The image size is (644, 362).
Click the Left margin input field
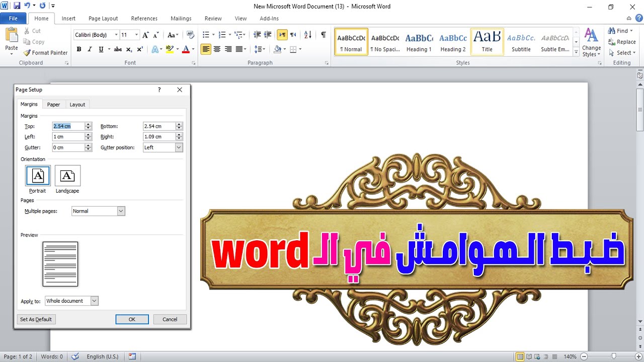(68, 137)
